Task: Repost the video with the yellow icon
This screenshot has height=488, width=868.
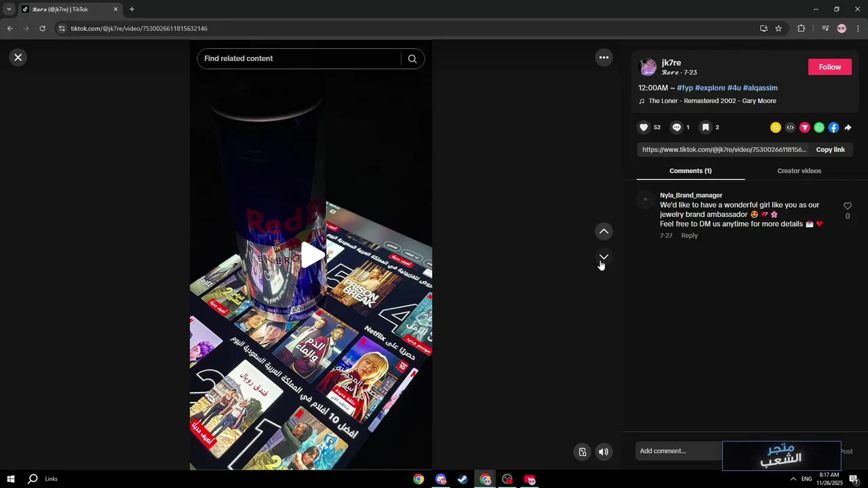Action: (776, 127)
